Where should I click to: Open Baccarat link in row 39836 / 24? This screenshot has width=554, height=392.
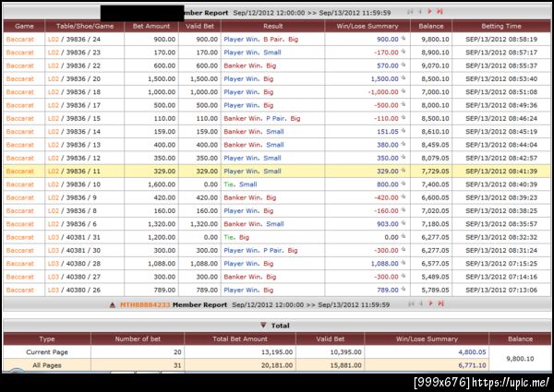click(x=19, y=39)
